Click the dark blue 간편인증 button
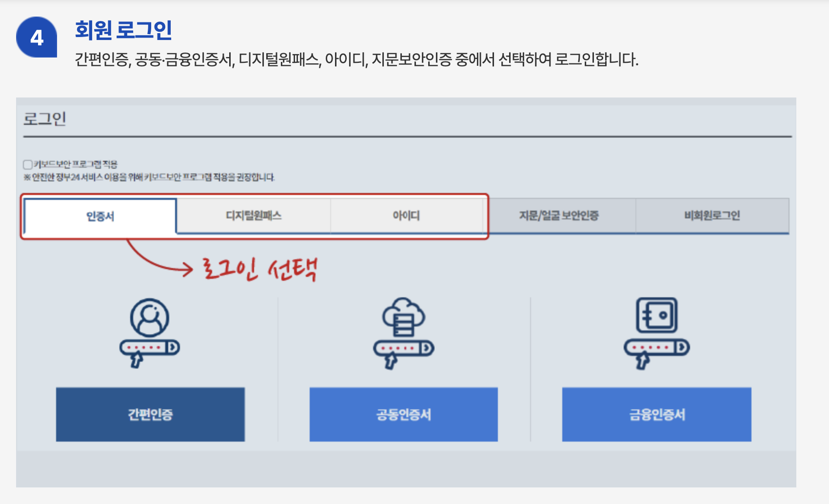The width and height of the screenshot is (829, 504). tap(150, 415)
